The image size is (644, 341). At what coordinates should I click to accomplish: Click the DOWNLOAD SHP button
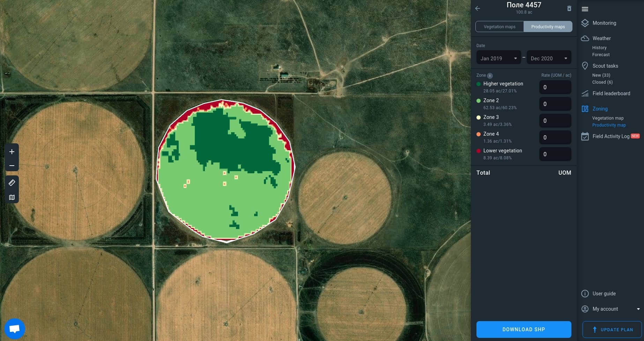click(x=524, y=329)
